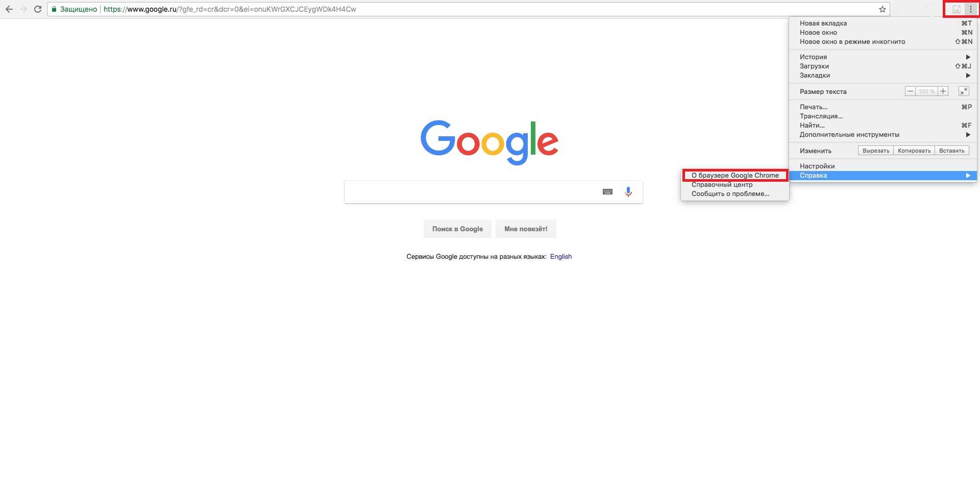Go back using the back arrow

pyautogui.click(x=9, y=9)
